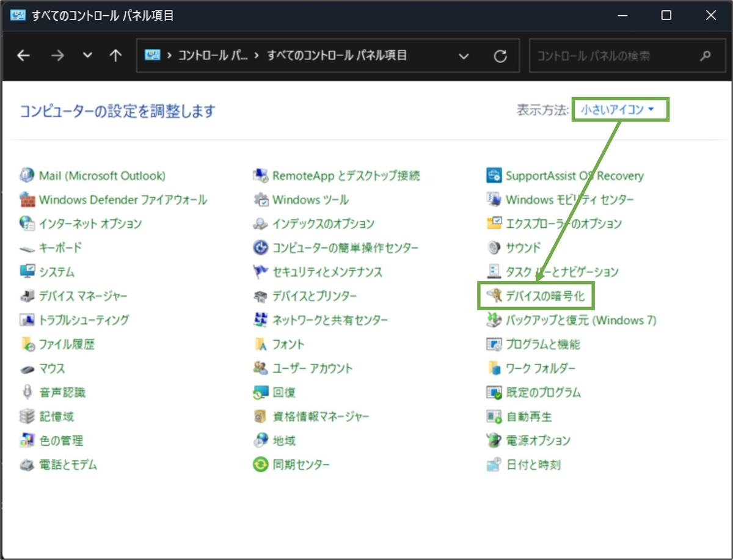Click the トラブルシューティング icon
This screenshot has width=733, height=560.
tap(27, 320)
